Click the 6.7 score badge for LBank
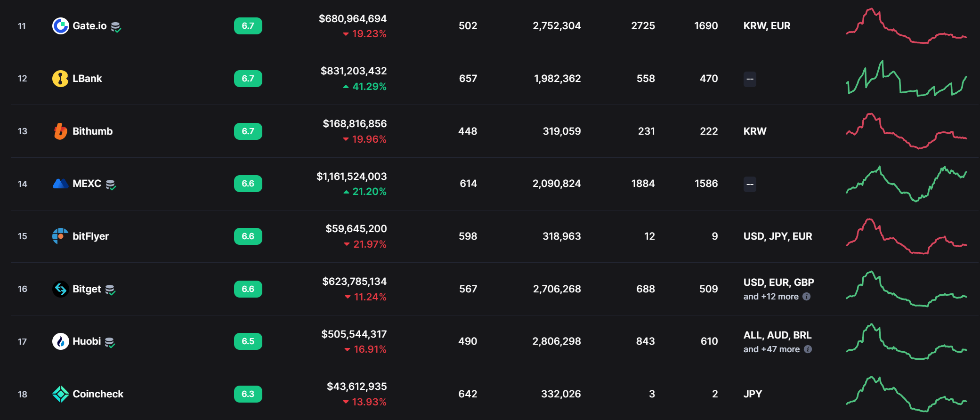Image resolution: width=980 pixels, height=420 pixels. pyautogui.click(x=248, y=79)
